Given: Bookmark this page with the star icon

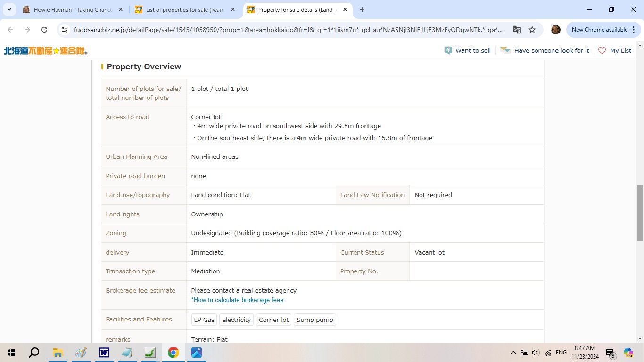Looking at the screenshot, I should coord(532,30).
